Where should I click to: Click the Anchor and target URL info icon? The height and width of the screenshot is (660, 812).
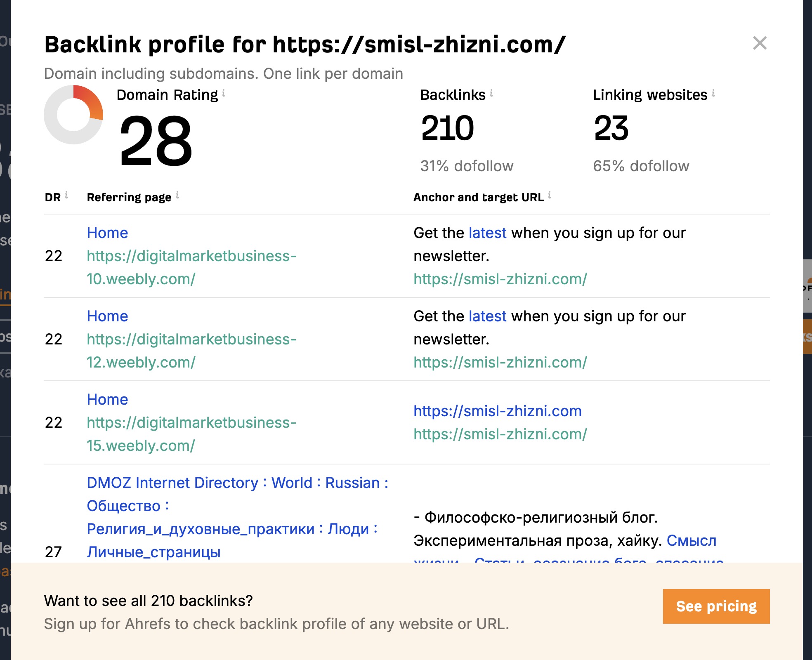pos(550,195)
